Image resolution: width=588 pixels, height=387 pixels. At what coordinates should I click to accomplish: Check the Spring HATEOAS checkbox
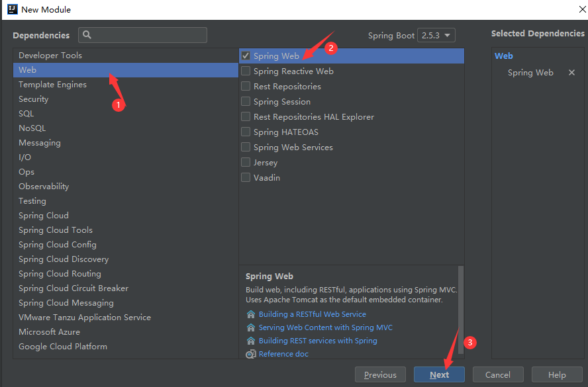(x=246, y=132)
